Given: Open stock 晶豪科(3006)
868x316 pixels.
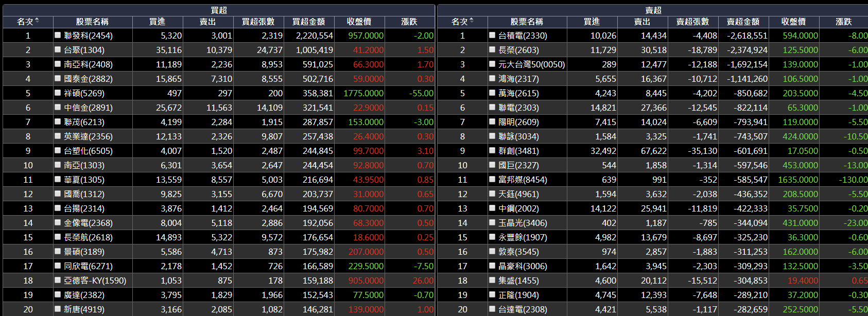Looking at the screenshot, I should pyautogui.click(x=523, y=266).
